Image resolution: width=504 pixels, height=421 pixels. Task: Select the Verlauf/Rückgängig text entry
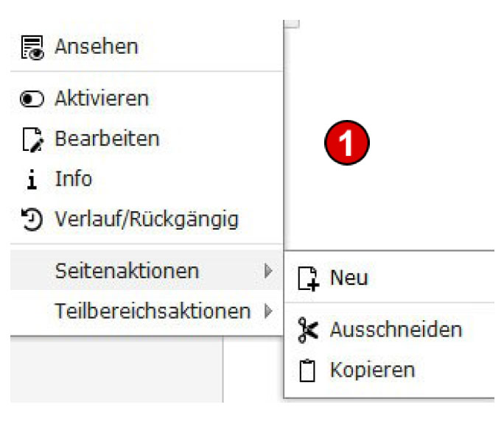click(147, 219)
